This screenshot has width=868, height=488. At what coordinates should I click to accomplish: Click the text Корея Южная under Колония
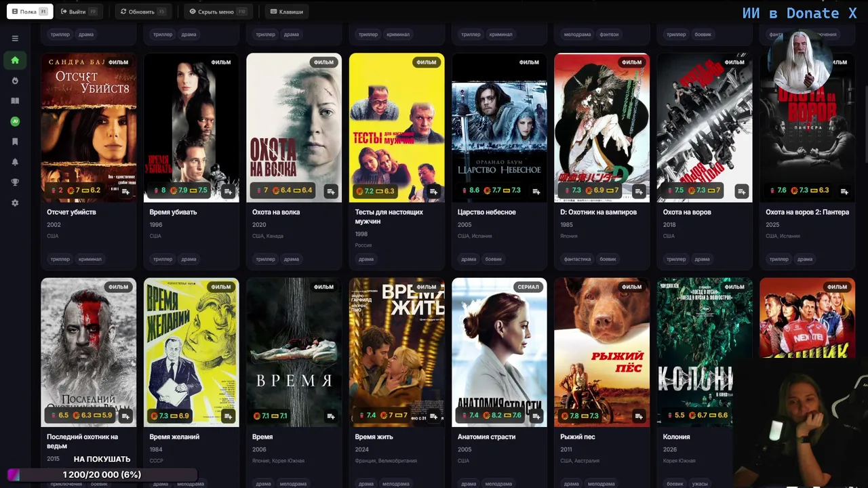[679, 461]
